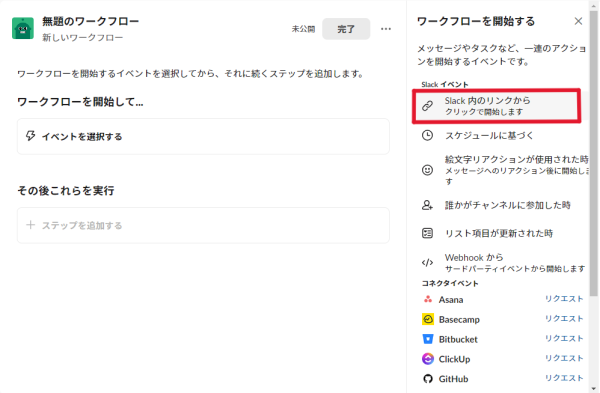Image resolution: width=600 pixels, height=393 pixels.
Task: Click the イベントを選択する field
Action: (x=203, y=137)
